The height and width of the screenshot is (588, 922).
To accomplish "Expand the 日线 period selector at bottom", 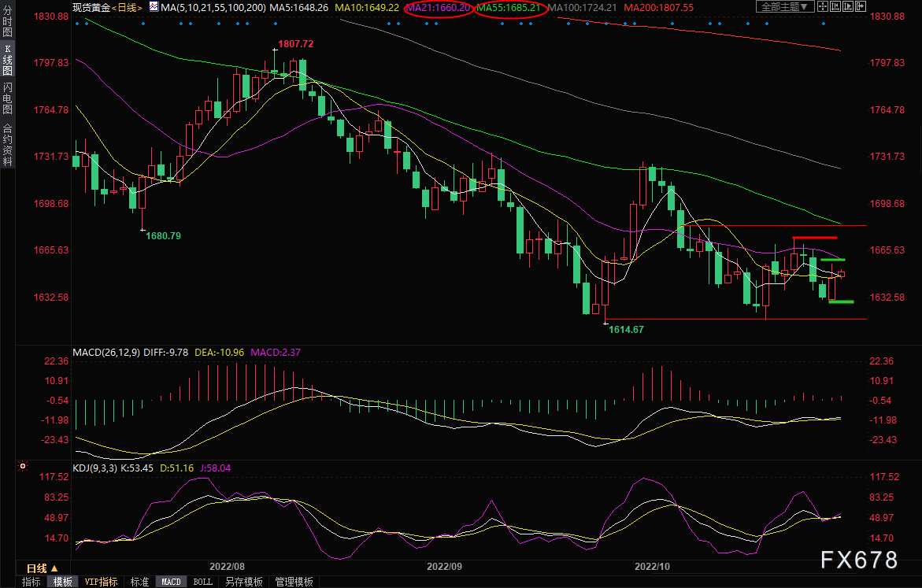I will pyautogui.click(x=43, y=568).
